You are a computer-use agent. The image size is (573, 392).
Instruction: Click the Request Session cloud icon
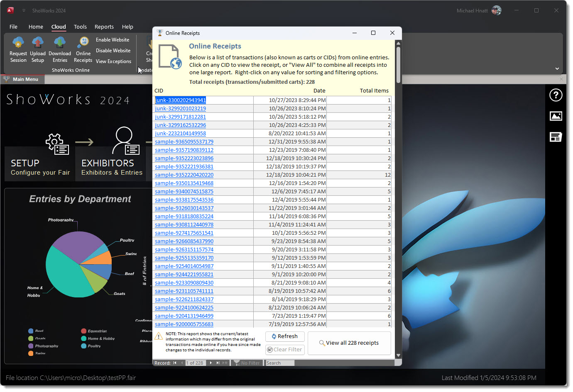click(18, 43)
